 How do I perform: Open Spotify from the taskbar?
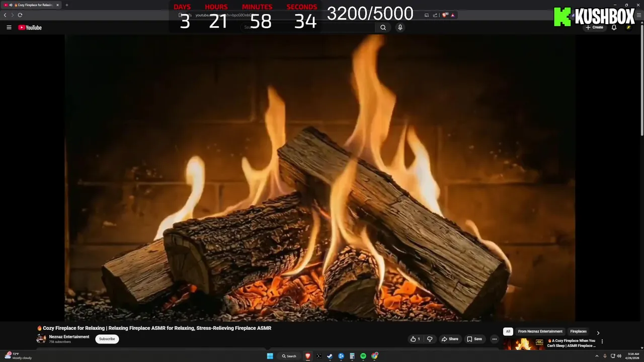pyautogui.click(x=363, y=356)
